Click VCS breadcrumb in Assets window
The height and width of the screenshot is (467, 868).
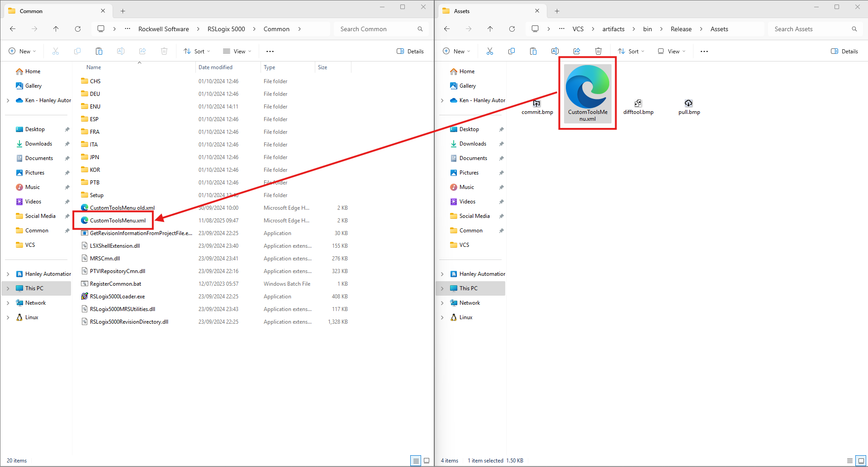pyautogui.click(x=578, y=29)
